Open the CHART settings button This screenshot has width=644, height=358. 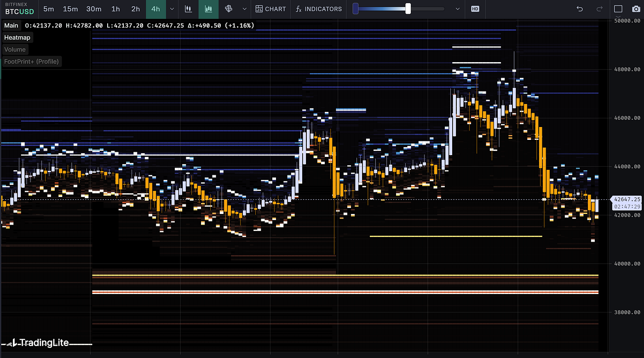coord(270,9)
